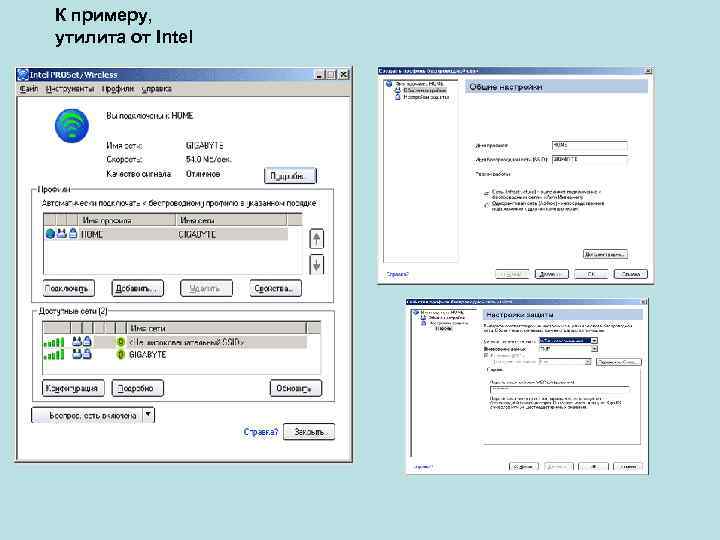Screen dimensions: 720x540
Task: Select the hidden SSID network row
Action: click(175, 342)
